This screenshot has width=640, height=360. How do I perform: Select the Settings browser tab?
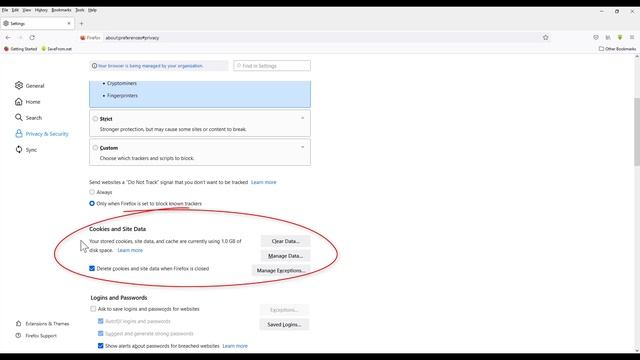click(37, 24)
